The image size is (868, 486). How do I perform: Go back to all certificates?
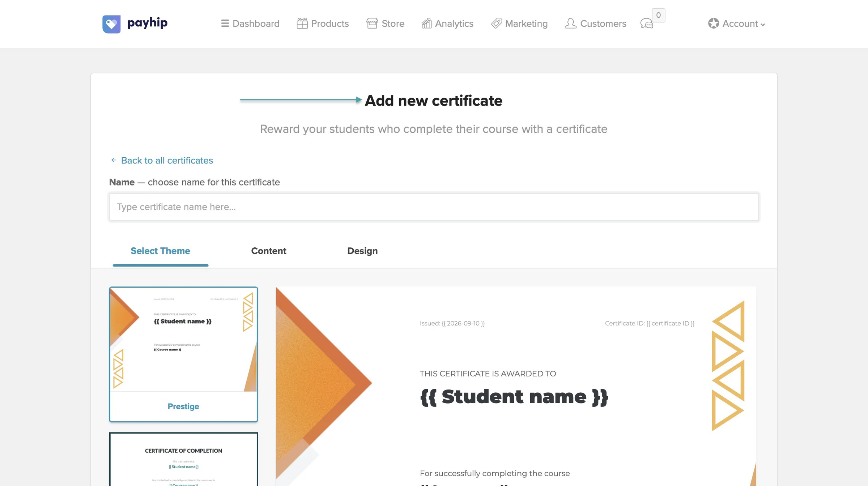click(x=167, y=161)
